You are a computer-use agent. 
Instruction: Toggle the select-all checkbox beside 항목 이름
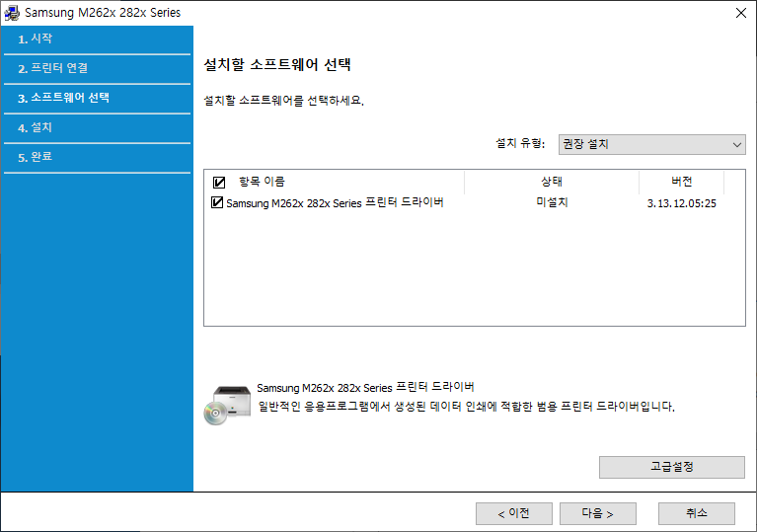click(x=219, y=182)
